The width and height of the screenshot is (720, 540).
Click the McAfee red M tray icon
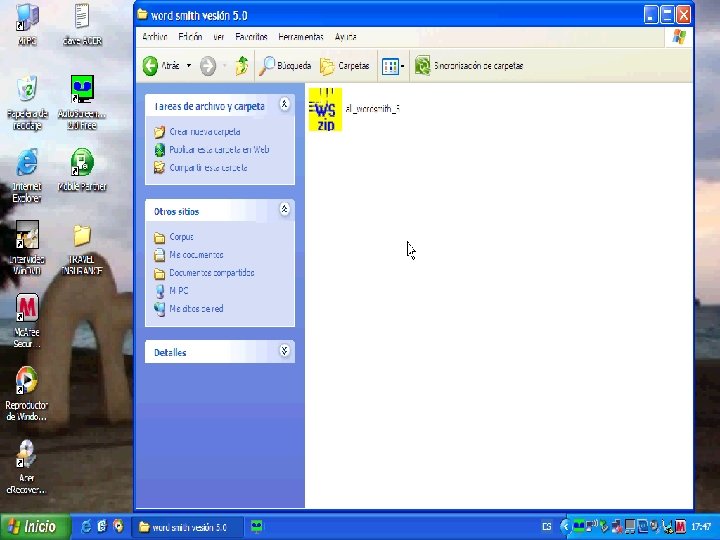(x=681, y=526)
